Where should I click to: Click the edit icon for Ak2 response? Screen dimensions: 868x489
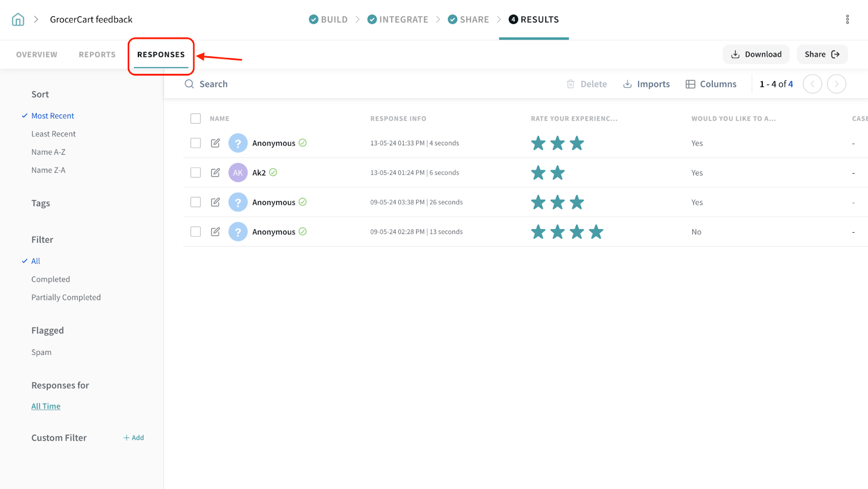tap(215, 173)
